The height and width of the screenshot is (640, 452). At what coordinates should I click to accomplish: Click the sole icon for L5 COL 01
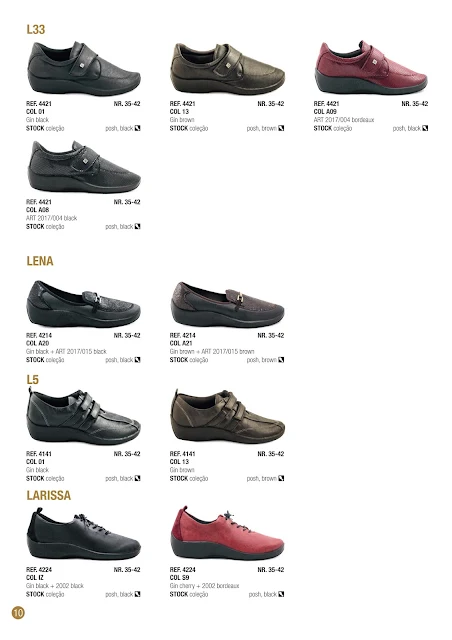(137, 478)
